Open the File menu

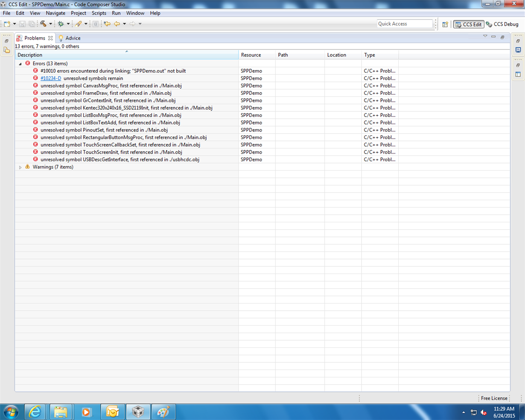(6, 13)
